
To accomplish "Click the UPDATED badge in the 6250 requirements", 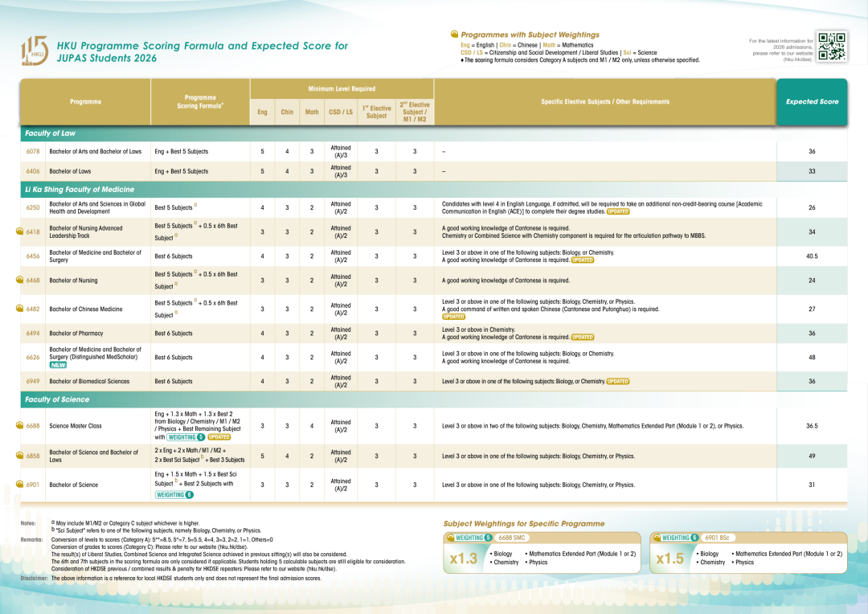I will click(618, 211).
